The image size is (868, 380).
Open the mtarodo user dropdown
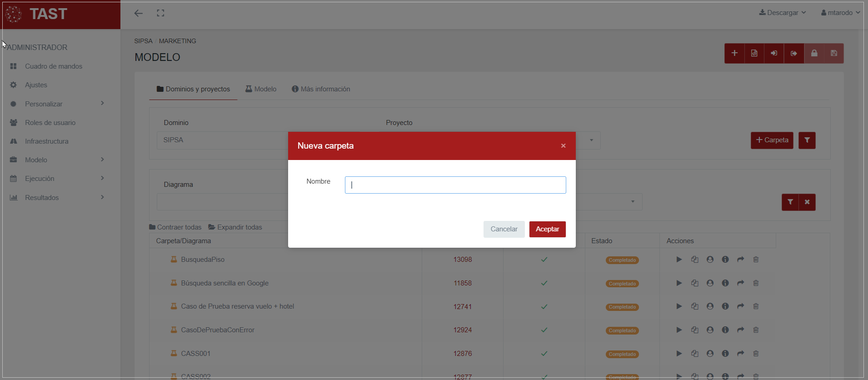click(840, 13)
